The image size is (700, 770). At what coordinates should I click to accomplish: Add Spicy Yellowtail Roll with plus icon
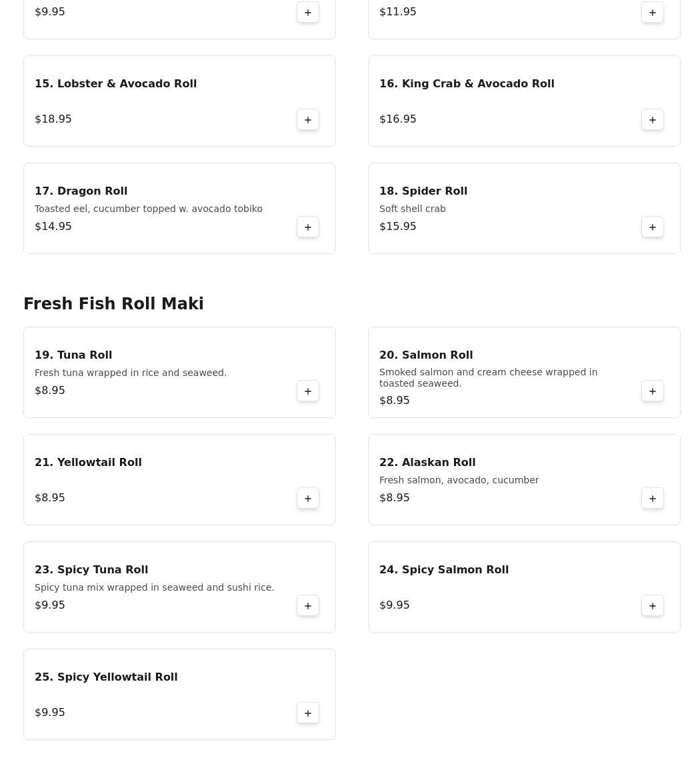pyautogui.click(x=308, y=713)
